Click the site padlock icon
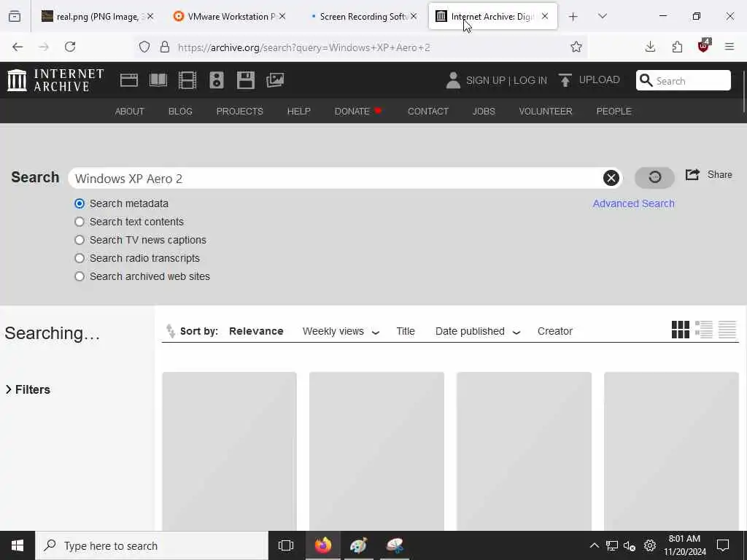 tap(165, 47)
